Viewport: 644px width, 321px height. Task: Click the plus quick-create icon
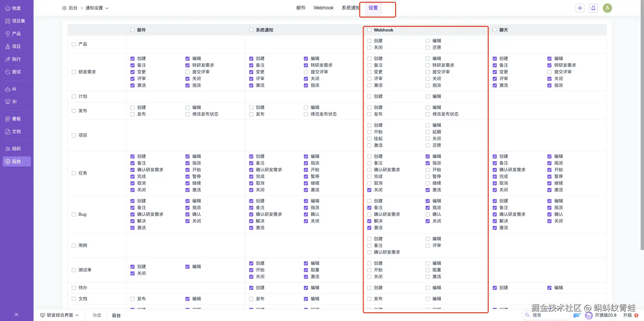580,8
